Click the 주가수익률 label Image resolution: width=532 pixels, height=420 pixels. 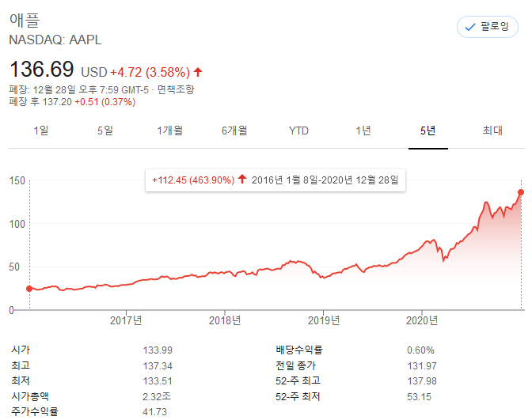point(35,411)
